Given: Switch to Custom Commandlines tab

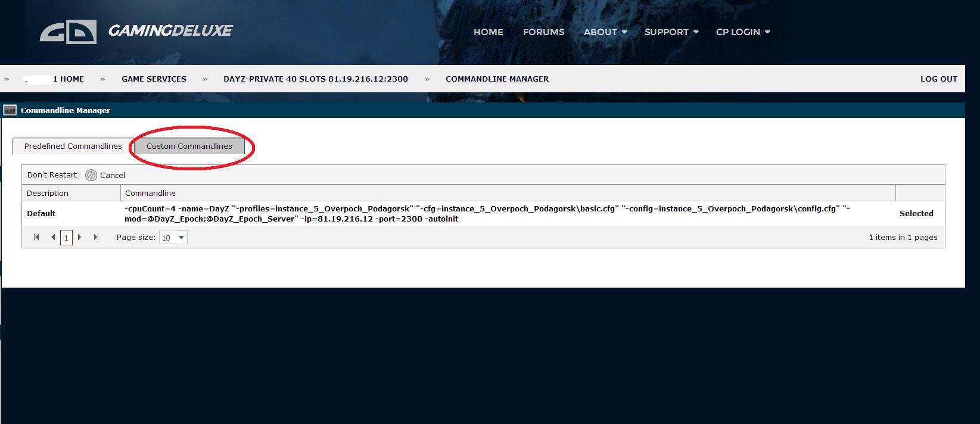Looking at the screenshot, I should tap(189, 146).
